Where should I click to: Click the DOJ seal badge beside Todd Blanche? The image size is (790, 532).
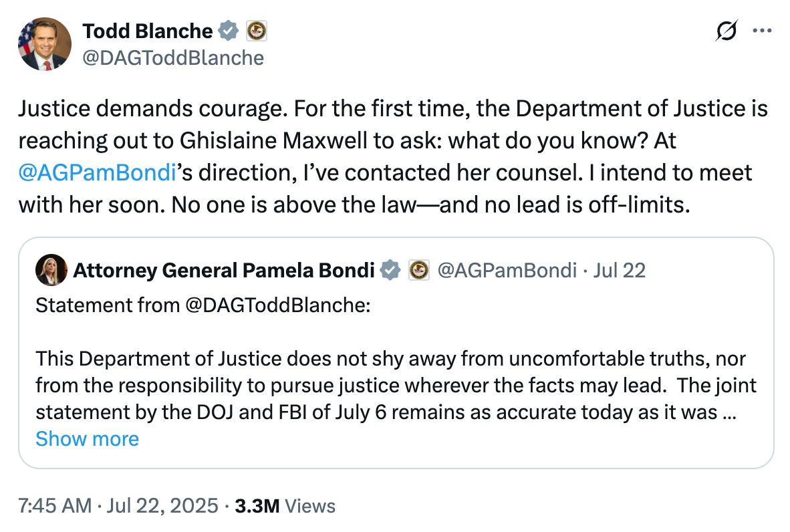point(257,31)
